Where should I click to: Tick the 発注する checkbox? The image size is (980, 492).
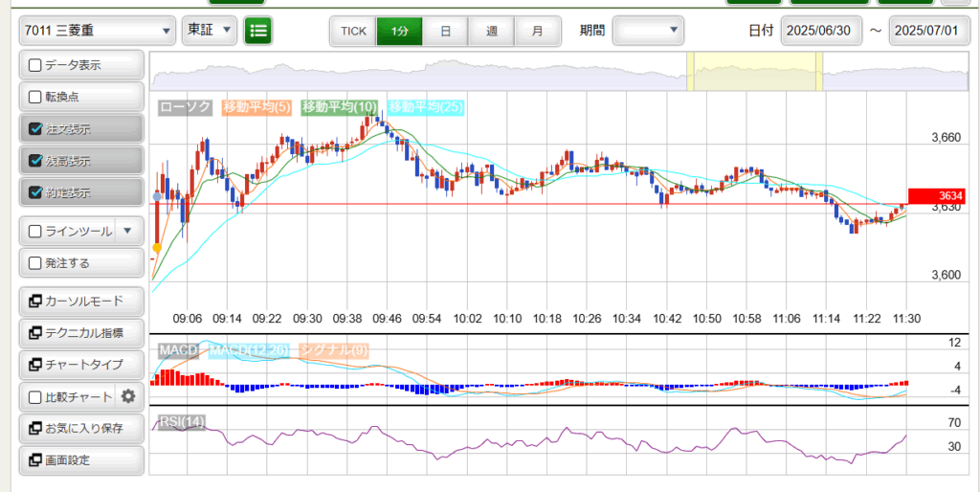[x=35, y=263]
